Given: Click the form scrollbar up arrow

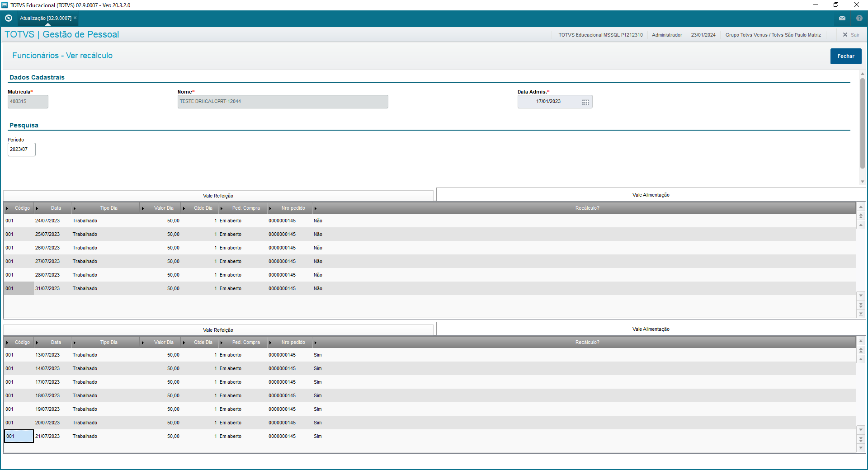Looking at the screenshot, I should coord(863,74).
